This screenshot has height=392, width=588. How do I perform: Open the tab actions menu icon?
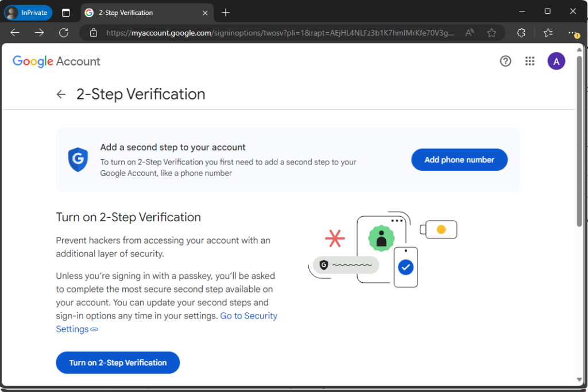click(66, 13)
